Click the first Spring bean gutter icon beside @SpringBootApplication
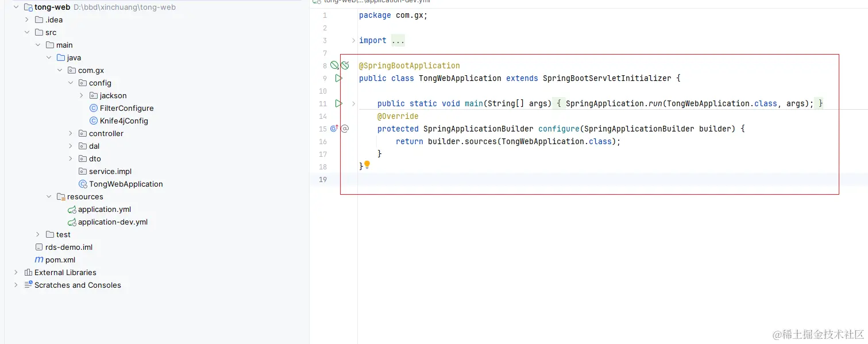 334,65
